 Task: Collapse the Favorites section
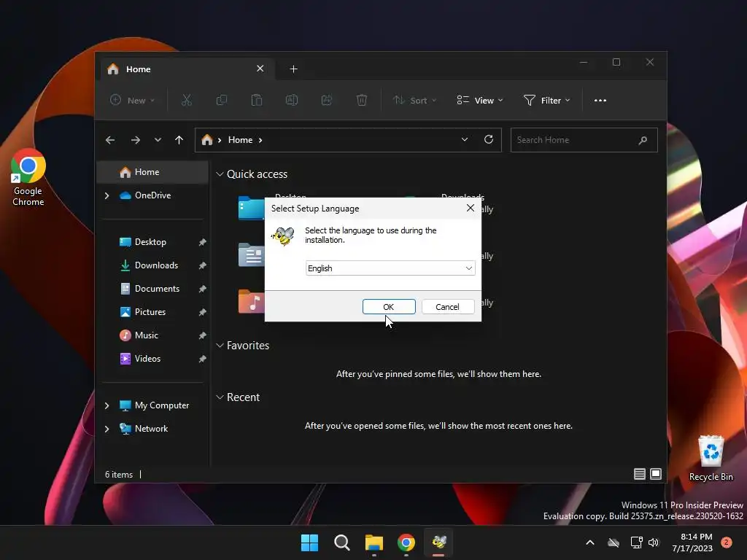coord(220,345)
